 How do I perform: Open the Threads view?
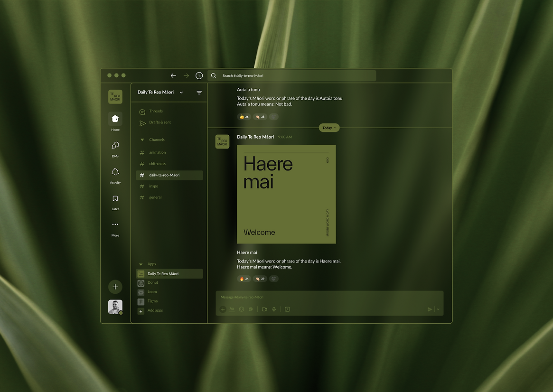point(156,112)
